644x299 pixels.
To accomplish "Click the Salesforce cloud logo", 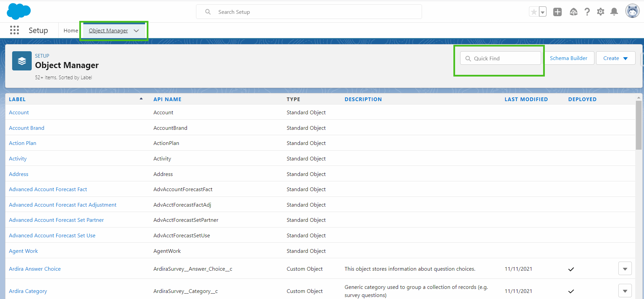I will [x=19, y=11].
